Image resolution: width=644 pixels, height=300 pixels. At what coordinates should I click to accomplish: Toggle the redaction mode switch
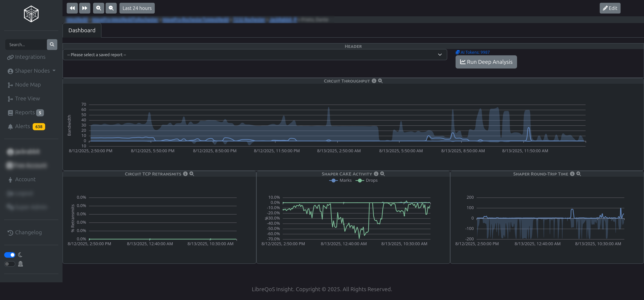pyautogui.click(x=10, y=264)
